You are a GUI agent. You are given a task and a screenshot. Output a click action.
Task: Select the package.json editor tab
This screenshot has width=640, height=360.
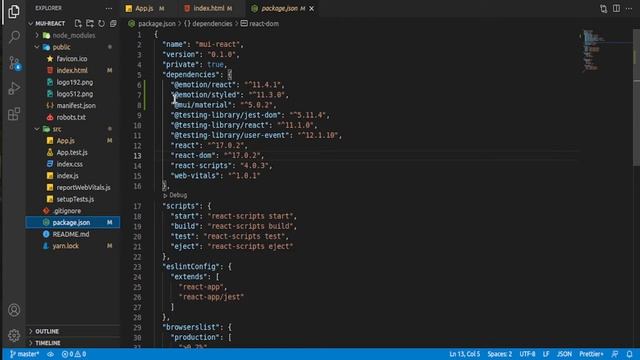tap(279, 9)
